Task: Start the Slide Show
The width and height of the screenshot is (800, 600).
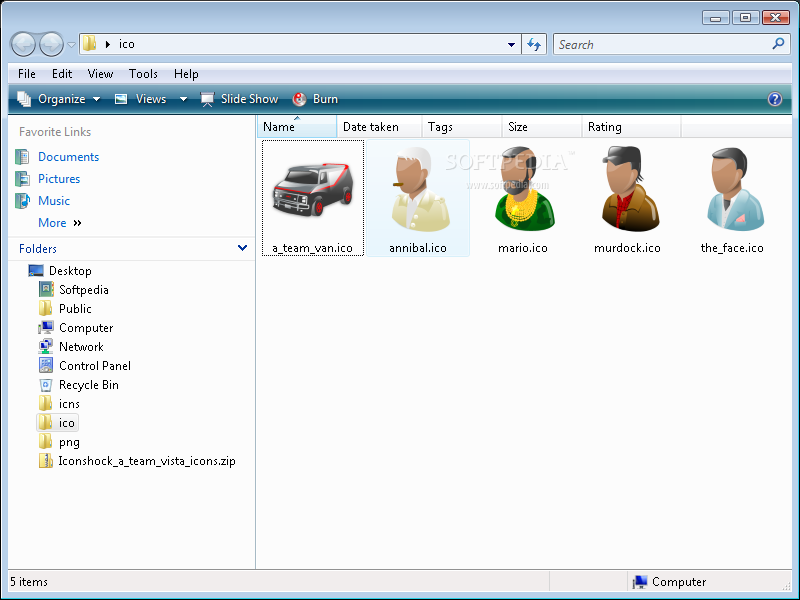Action: 239,99
